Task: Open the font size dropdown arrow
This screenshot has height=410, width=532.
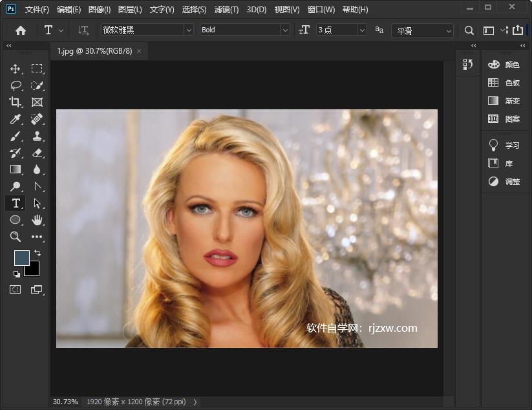Action: 363,30
